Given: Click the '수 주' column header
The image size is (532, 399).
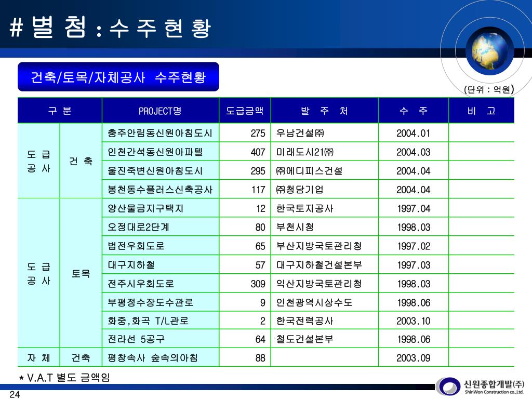Looking at the screenshot, I should [x=413, y=111].
